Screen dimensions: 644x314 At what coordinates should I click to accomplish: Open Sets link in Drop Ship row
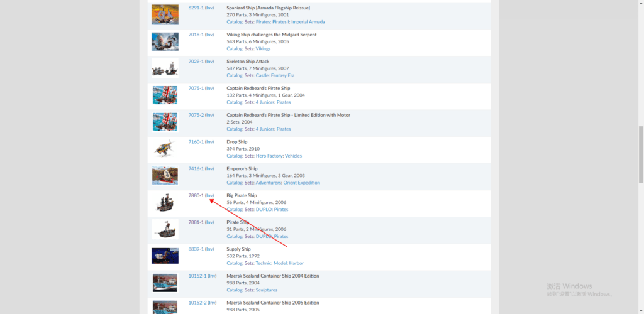tap(249, 156)
